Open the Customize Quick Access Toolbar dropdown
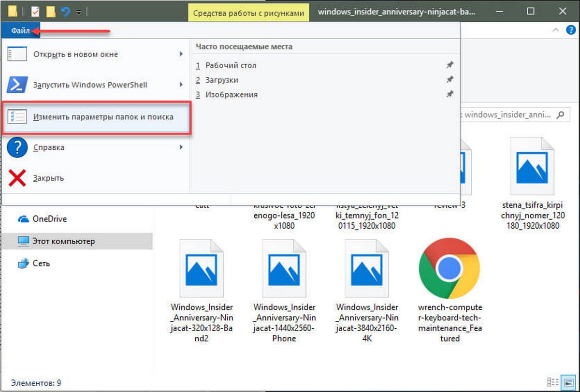This screenshot has width=580, height=392. [78, 12]
